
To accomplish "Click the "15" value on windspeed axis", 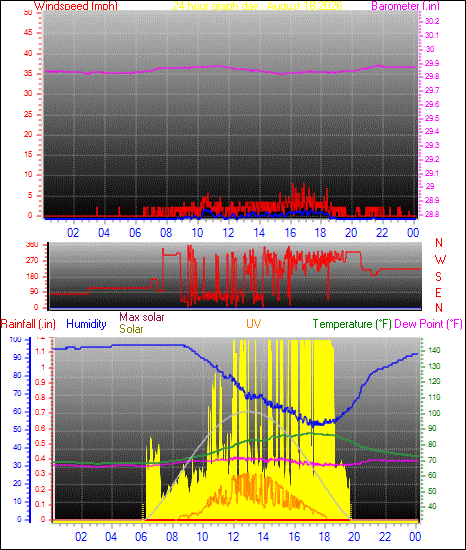I will tap(28, 154).
